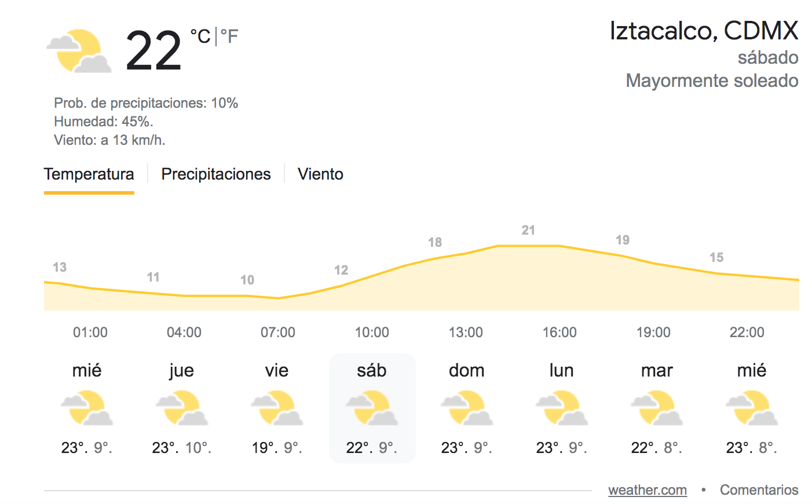Switch to the Precipitaciones tab
Image resolution: width=812 pixels, height=504 pixels.
click(x=216, y=174)
